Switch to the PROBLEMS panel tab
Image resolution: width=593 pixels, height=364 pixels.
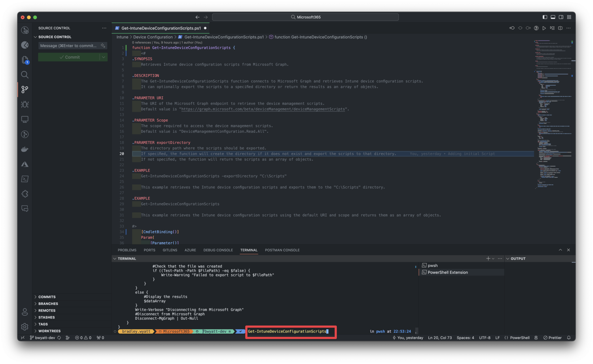[x=127, y=250]
